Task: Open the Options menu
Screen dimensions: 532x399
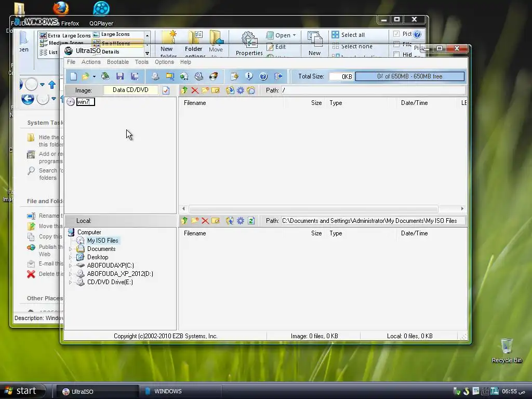Action: [164, 62]
